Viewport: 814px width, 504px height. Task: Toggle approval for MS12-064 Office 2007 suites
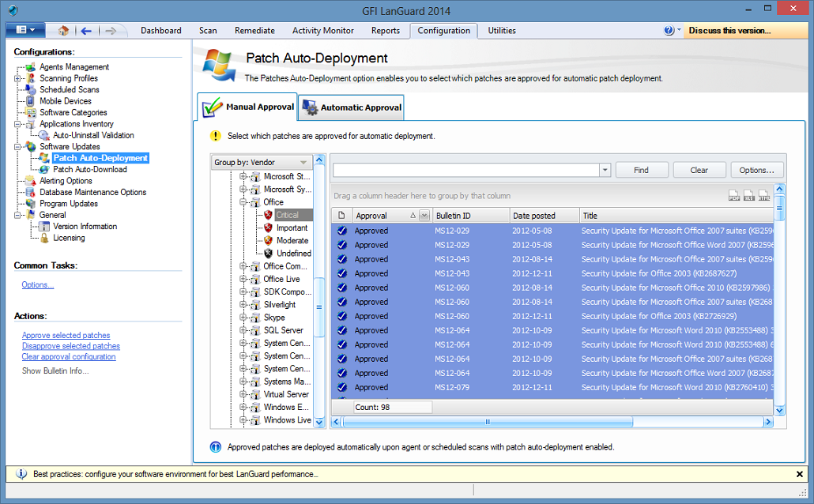(x=342, y=359)
